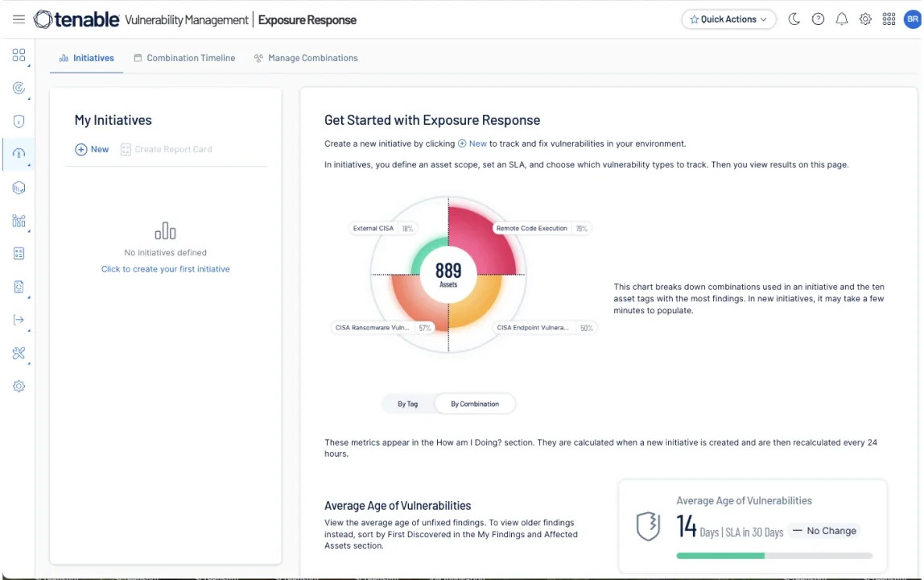Click the CISA Ransomware Vuln chart label
Screen dimensions: 924x580
pyautogui.click(x=383, y=328)
